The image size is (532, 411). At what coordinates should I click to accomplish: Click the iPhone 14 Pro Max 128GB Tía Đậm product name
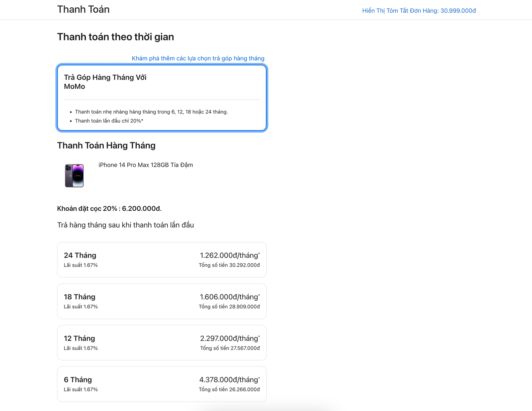coord(146,165)
